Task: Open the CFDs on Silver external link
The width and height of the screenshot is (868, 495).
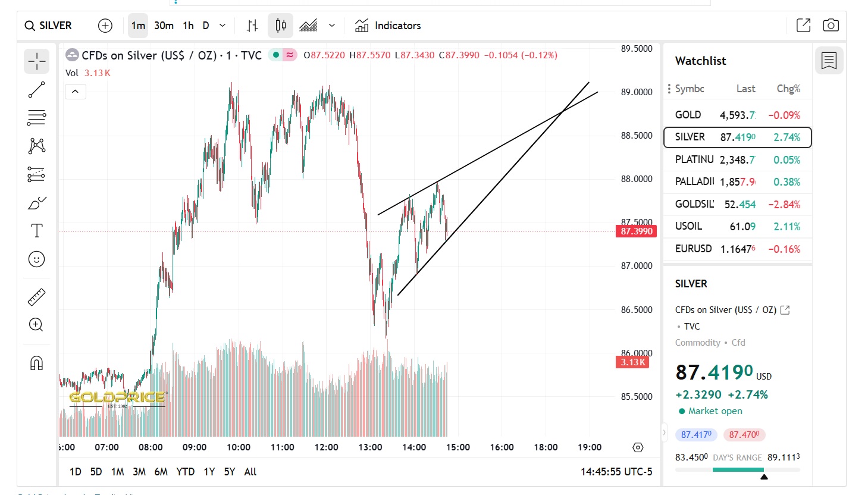Action: coord(785,310)
